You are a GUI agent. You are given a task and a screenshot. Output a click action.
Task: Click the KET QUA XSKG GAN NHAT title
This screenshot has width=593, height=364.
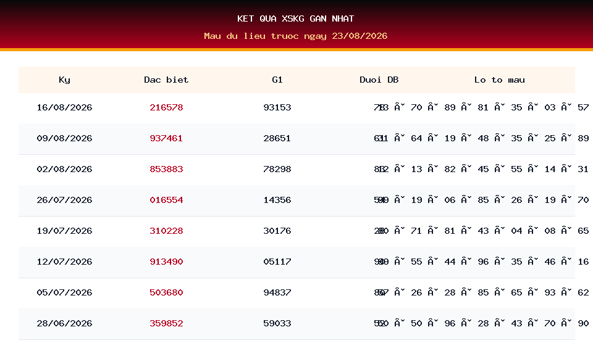[x=296, y=19]
